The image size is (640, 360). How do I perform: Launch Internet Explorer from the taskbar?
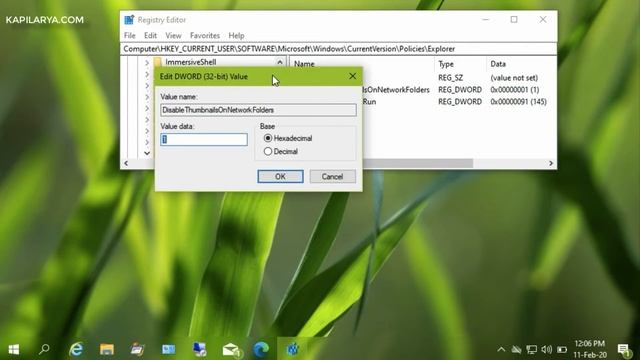76,349
